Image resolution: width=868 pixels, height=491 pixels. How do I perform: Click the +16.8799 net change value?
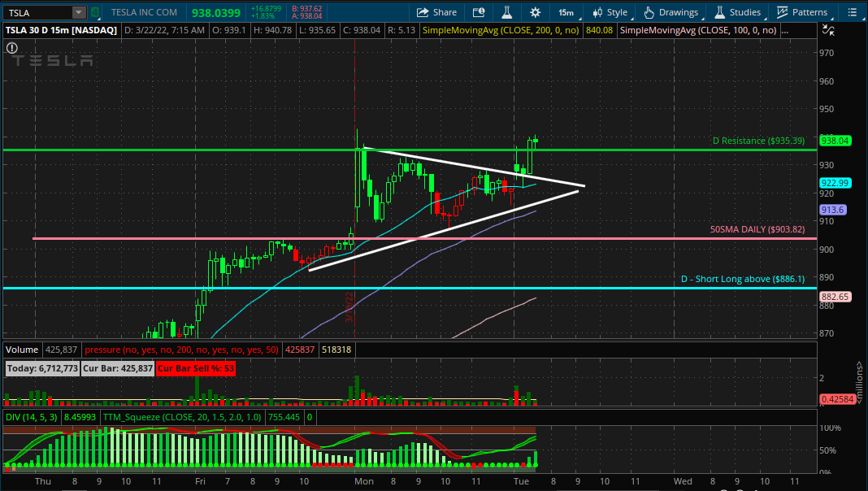266,9
